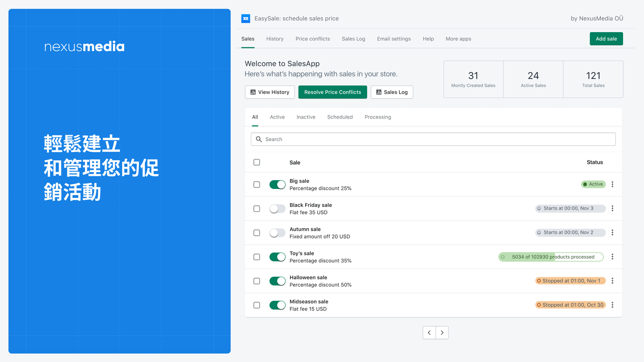Image resolution: width=644 pixels, height=362 pixels.
Task: Click the 'Midseason sale' name
Action: click(x=309, y=302)
